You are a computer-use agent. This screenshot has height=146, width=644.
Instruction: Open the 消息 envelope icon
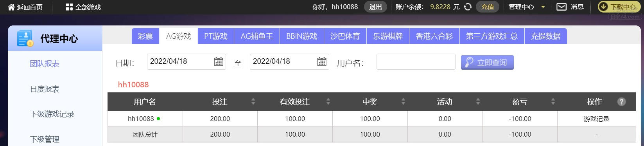[561, 7]
